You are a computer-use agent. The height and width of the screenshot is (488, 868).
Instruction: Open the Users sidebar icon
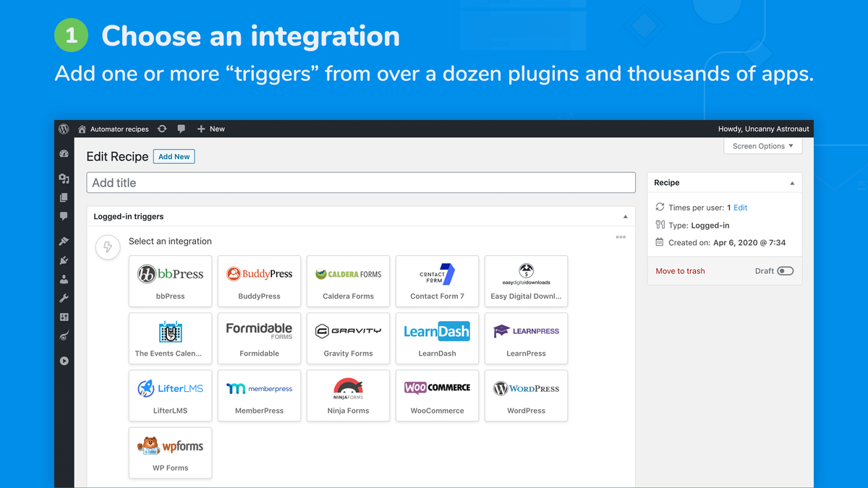pyautogui.click(x=64, y=279)
